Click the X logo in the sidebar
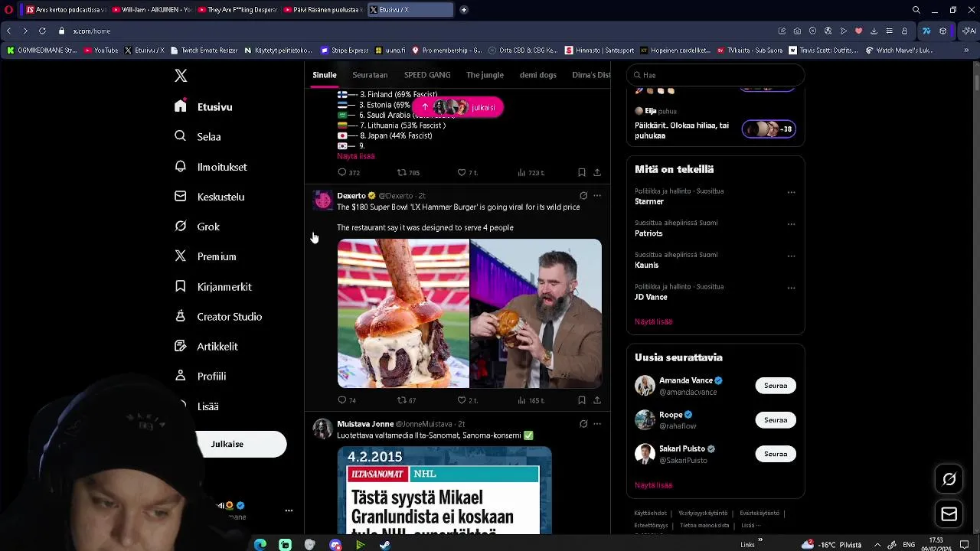The image size is (980, 551). [x=181, y=76]
